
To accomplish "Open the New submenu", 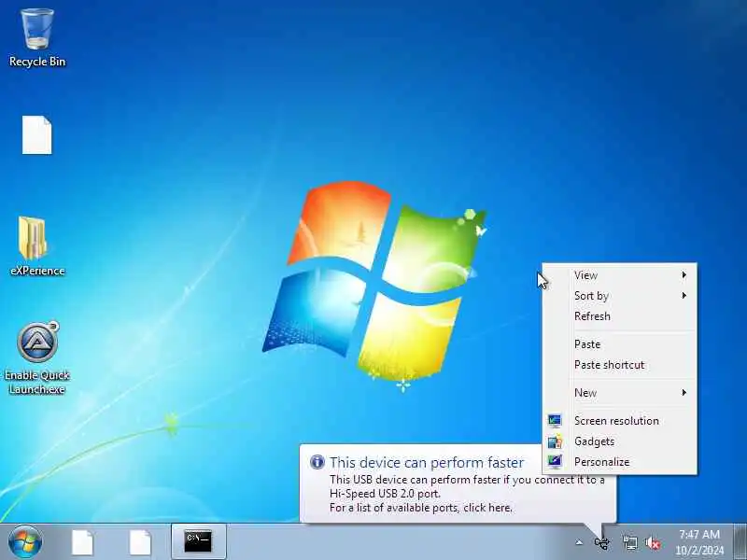I will click(x=619, y=393).
